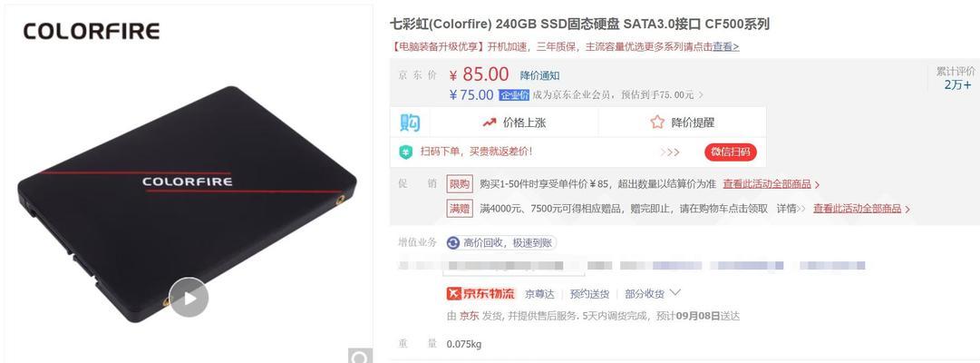Screen dimensions: 980x363
Task: Open the magnifier icon below product image
Action: coord(360,358)
